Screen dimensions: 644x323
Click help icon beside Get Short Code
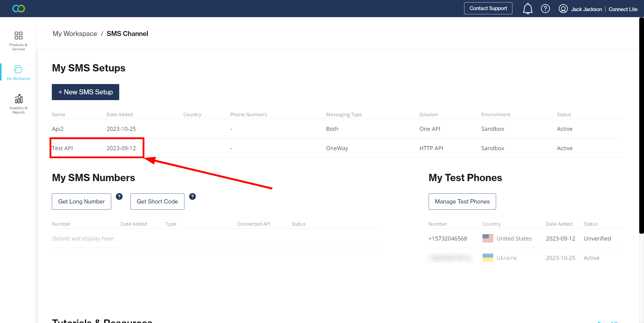click(x=192, y=196)
